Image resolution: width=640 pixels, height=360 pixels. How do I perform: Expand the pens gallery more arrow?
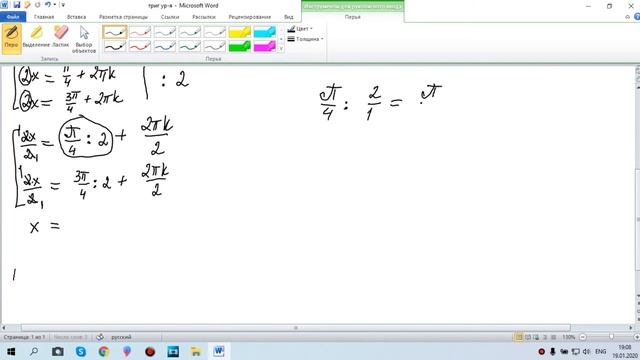[x=281, y=49]
